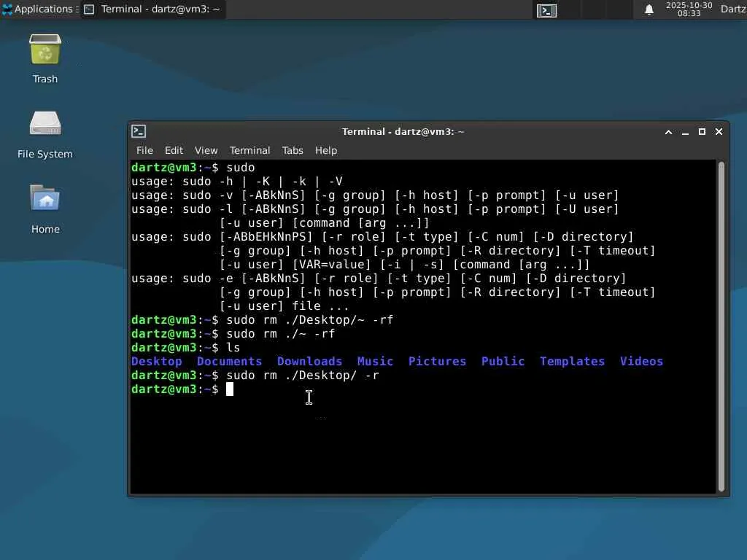Roll up the Terminal window with arrow button

[x=668, y=132]
